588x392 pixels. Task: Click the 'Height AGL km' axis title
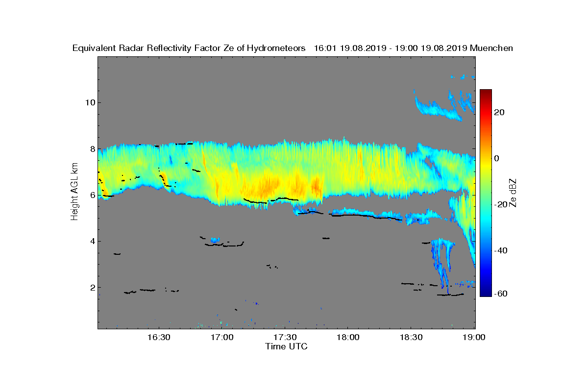[x=74, y=192]
